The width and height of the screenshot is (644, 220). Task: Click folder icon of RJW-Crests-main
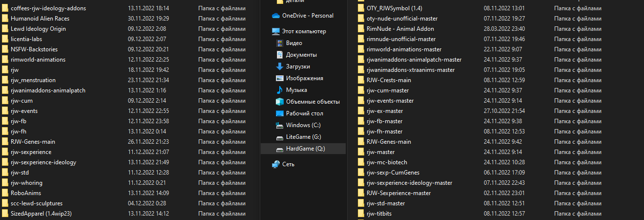pos(361,80)
